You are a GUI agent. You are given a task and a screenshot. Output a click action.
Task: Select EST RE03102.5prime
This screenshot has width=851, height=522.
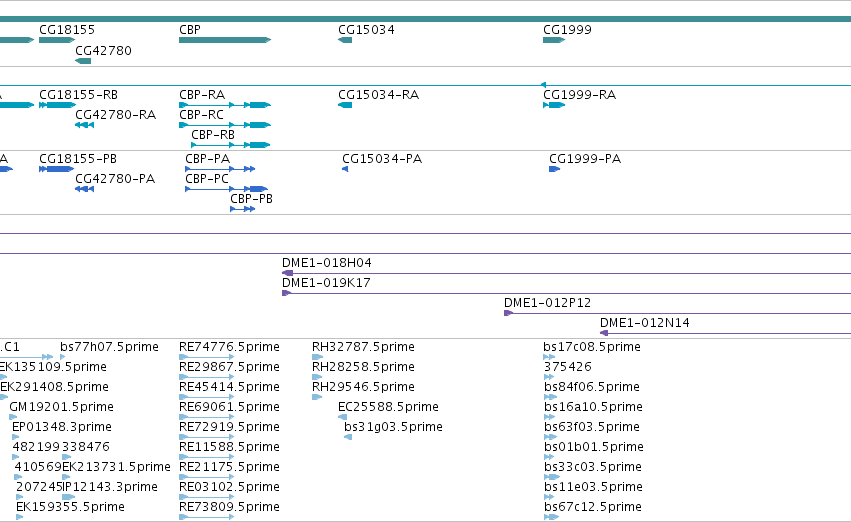click(229, 487)
